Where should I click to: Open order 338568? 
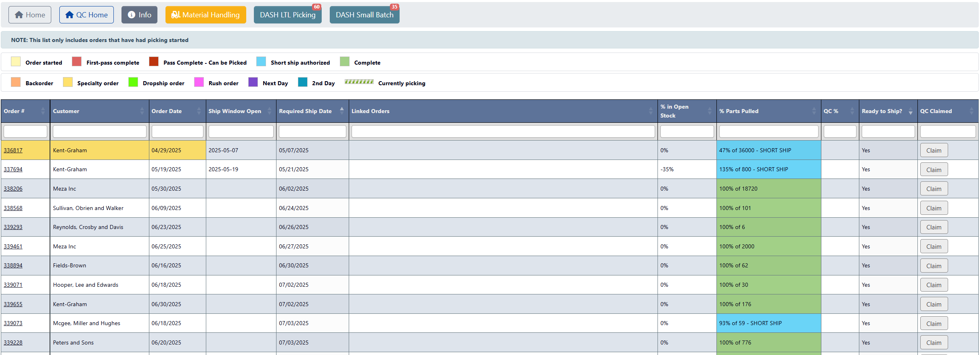(13, 208)
